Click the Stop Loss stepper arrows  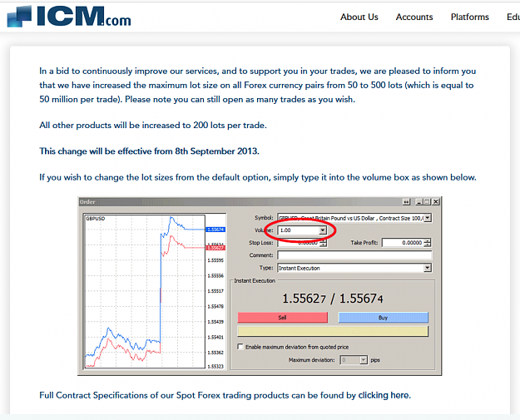point(324,243)
